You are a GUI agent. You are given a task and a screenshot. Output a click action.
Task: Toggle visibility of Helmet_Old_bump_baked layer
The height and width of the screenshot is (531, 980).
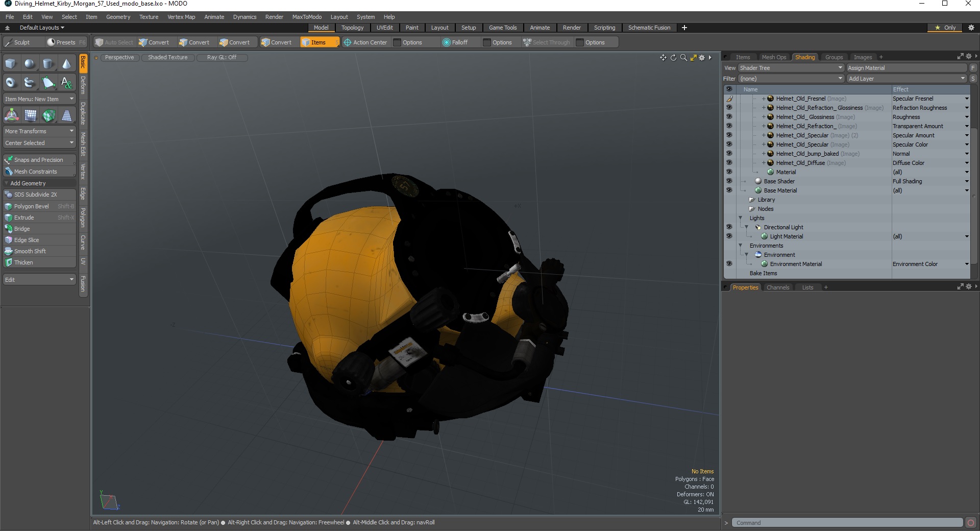click(729, 154)
